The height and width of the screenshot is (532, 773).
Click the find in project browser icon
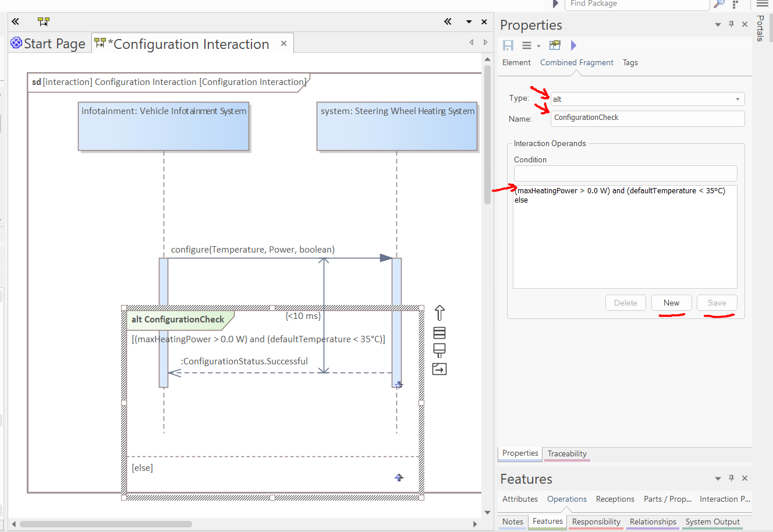(555, 45)
